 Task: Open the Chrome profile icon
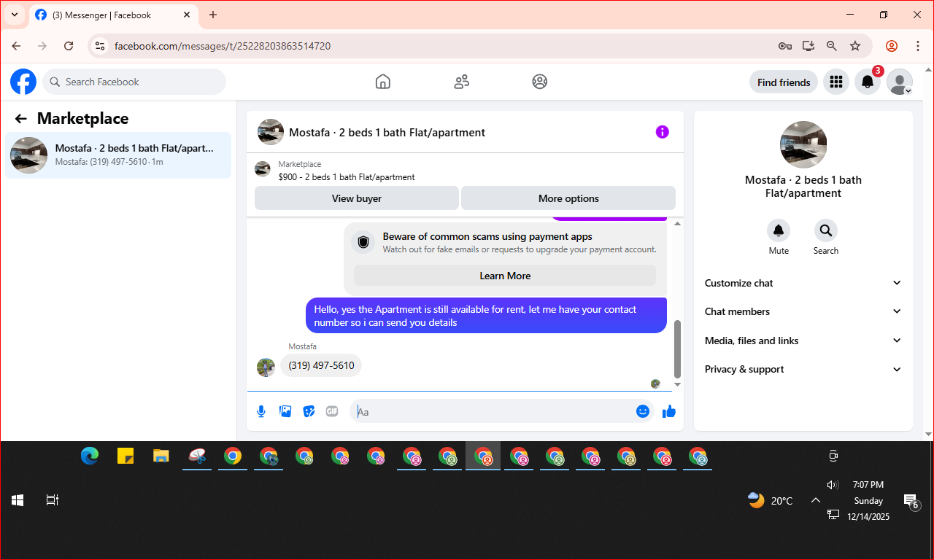coord(892,46)
